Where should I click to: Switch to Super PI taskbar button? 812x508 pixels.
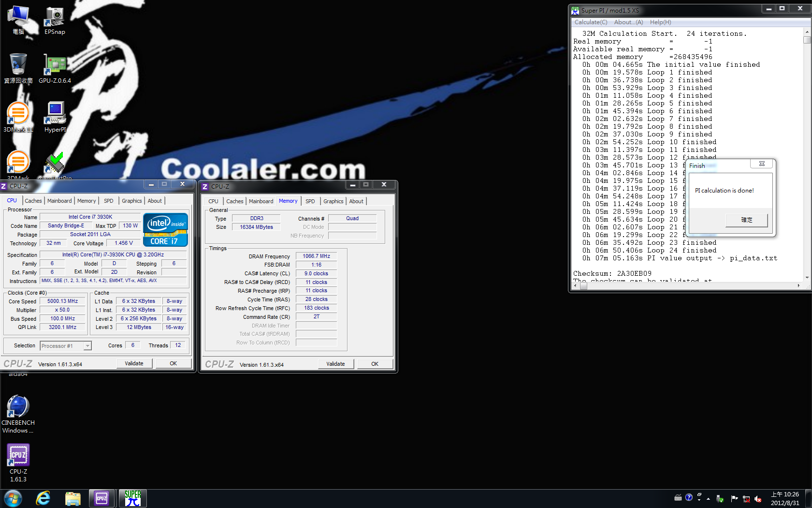tap(133, 498)
